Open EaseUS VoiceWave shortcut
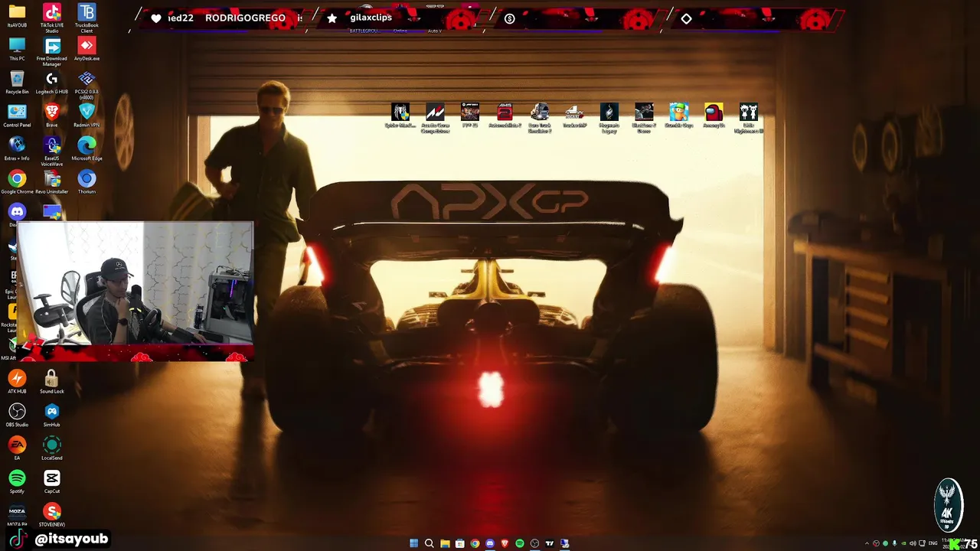This screenshot has width=980, height=551. pos(52,152)
